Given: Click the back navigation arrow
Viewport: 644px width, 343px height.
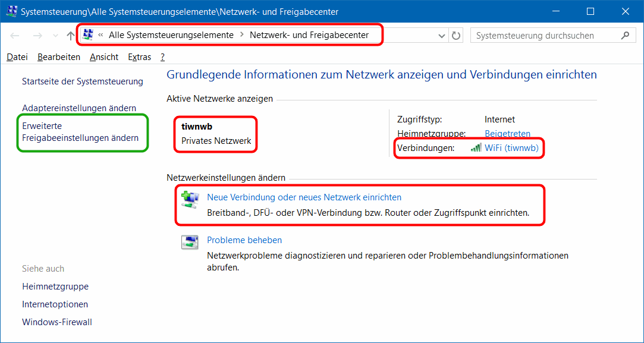Looking at the screenshot, I should [x=15, y=36].
